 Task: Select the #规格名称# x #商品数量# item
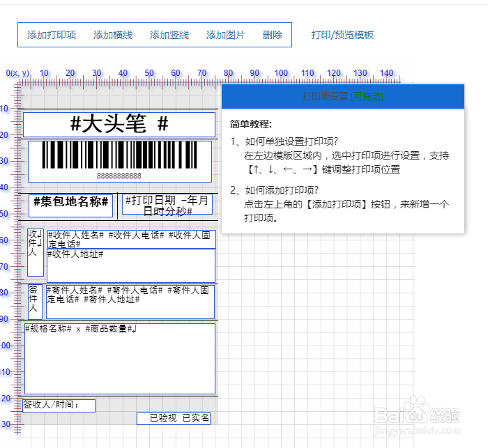click(120, 359)
